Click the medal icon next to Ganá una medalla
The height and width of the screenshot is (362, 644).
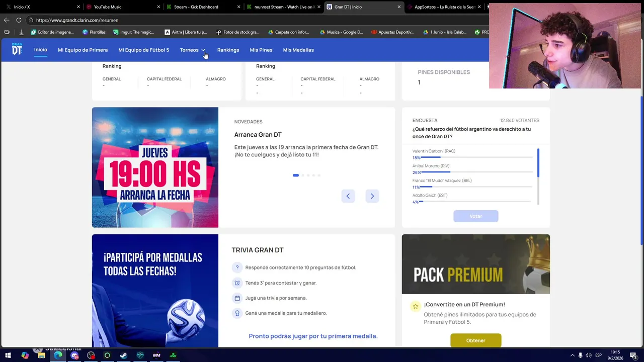click(237, 313)
